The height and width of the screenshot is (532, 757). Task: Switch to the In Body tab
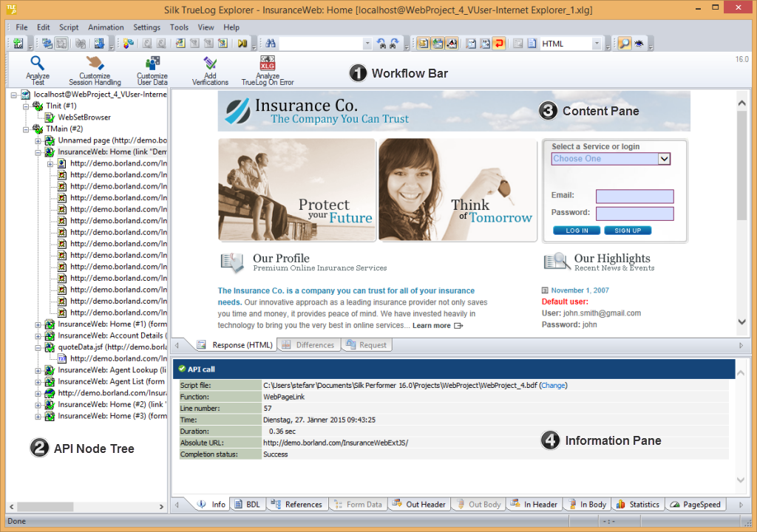coord(587,505)
